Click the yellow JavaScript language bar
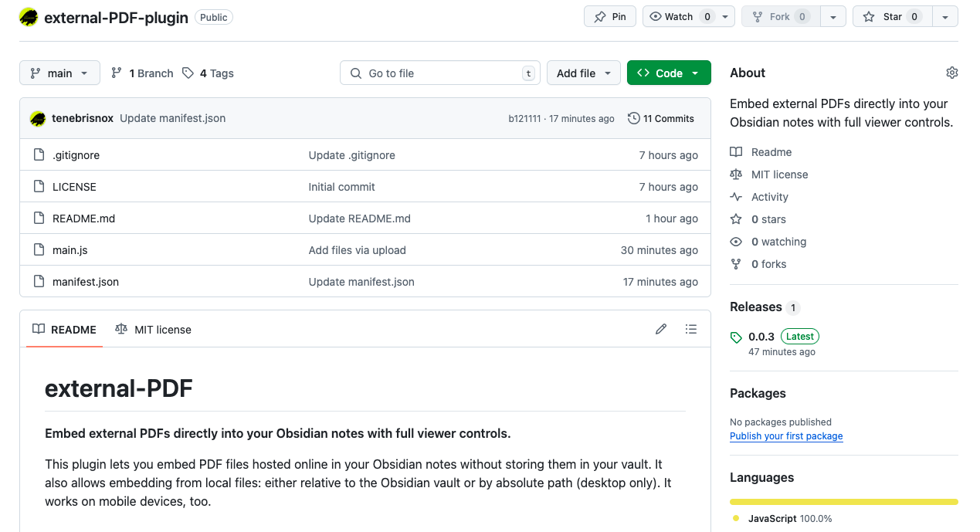 click(844, 502)
